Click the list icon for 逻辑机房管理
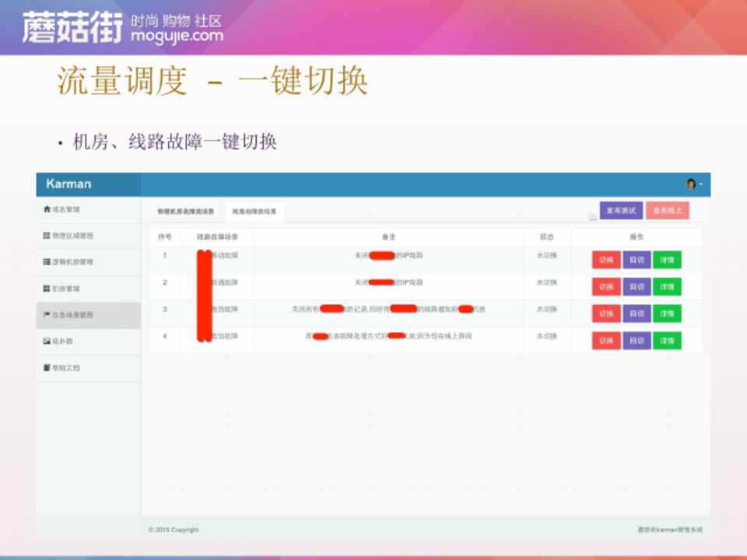The width and height of the screenshot is (747, 560). click(47, 262)
